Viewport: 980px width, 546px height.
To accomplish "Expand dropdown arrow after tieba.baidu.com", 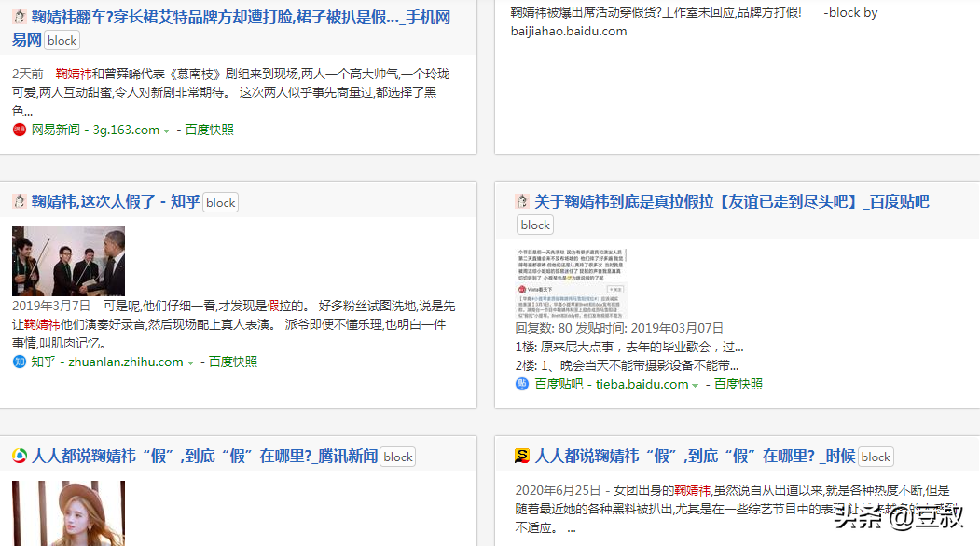I will [695, 386].
